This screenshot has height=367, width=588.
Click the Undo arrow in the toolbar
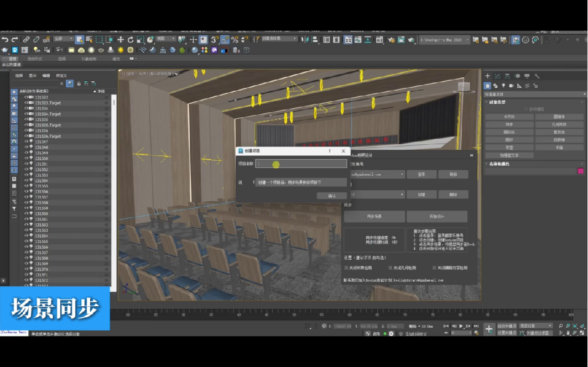(x=5, y=40)
